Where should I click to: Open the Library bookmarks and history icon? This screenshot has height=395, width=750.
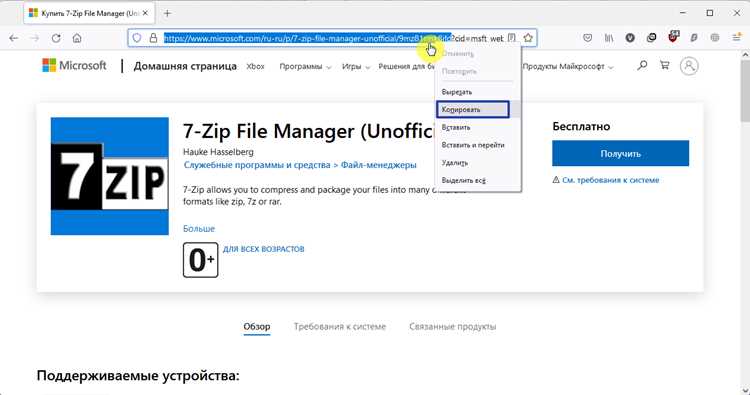pos(609,38)
